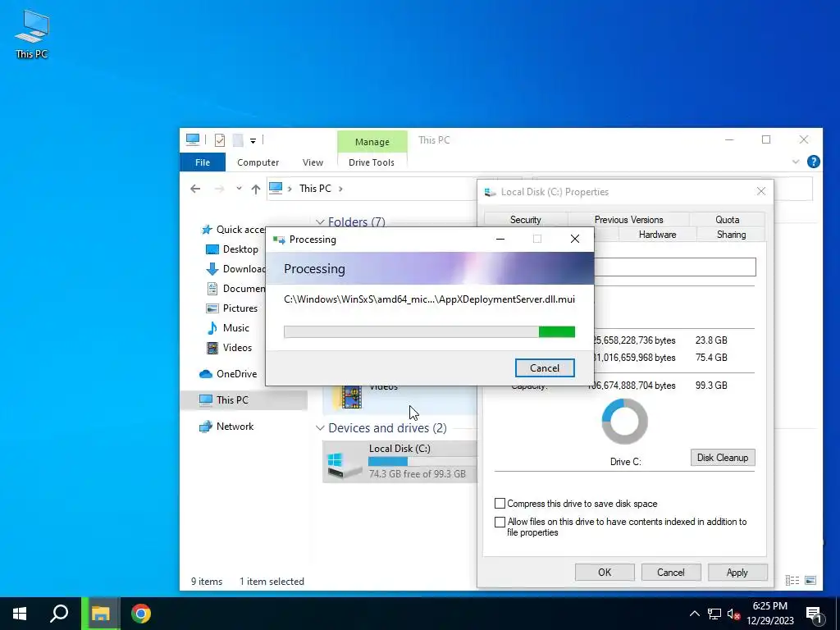Viewport: 840px width, 630px height.
Task: Click the Disk Cleanup button
Action: (722, 458)
